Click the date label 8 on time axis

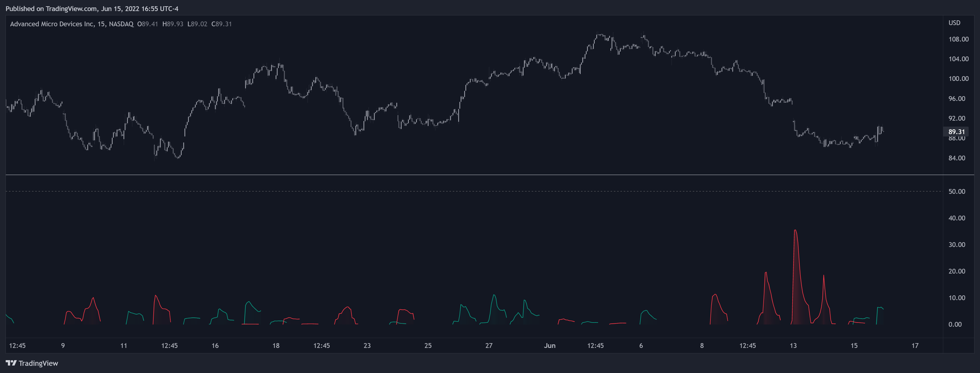[702, 346]
